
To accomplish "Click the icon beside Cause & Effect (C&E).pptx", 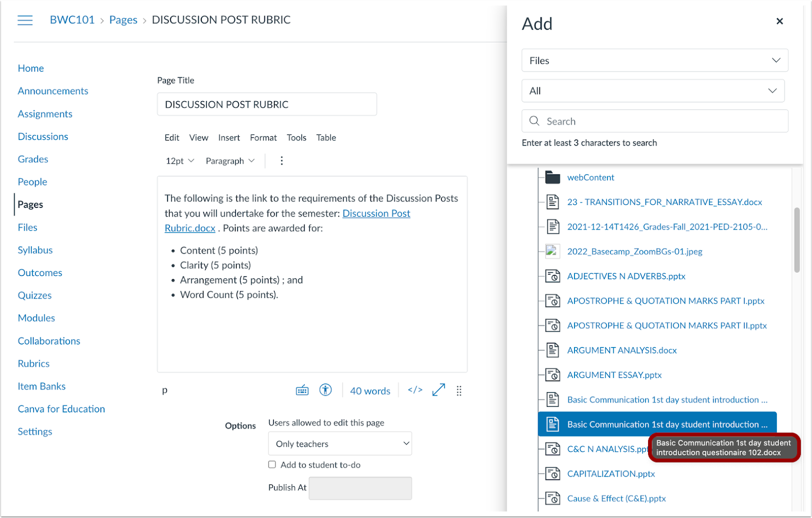I will pos(553,498).
